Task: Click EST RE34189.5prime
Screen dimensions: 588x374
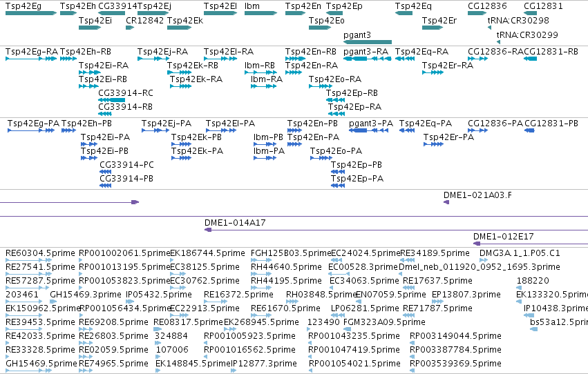Action: pyautogui.click(x=435, y=253)
